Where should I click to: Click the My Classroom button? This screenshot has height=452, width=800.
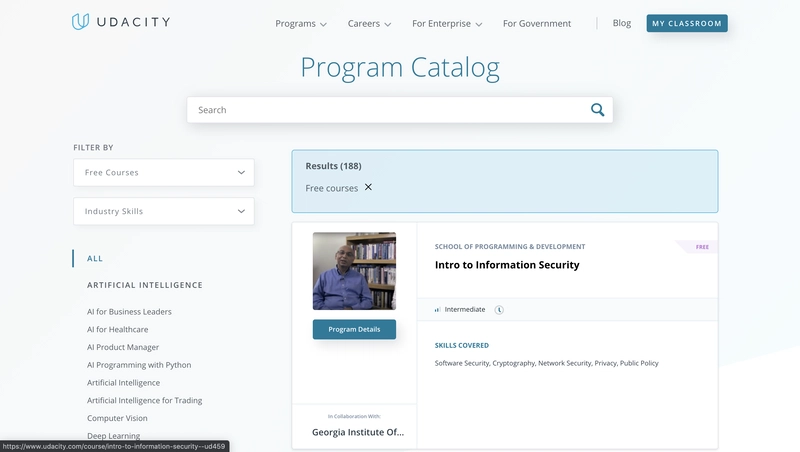(x=687, y=23)
